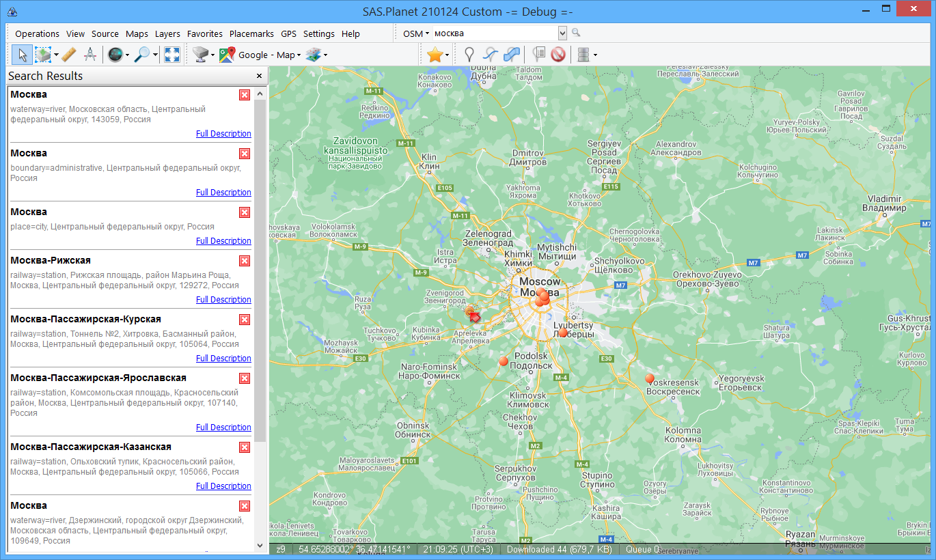Expand the OSM search provider dropdown
Image resolution: width=936 pixels, height=560 pixels.
click(416, 33)
